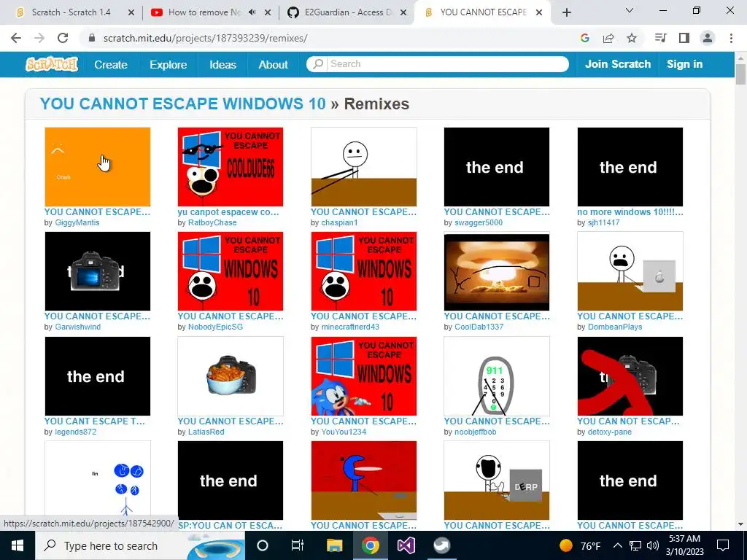
Task: Open author link LatiasRed
Action: tap(206, 432)
